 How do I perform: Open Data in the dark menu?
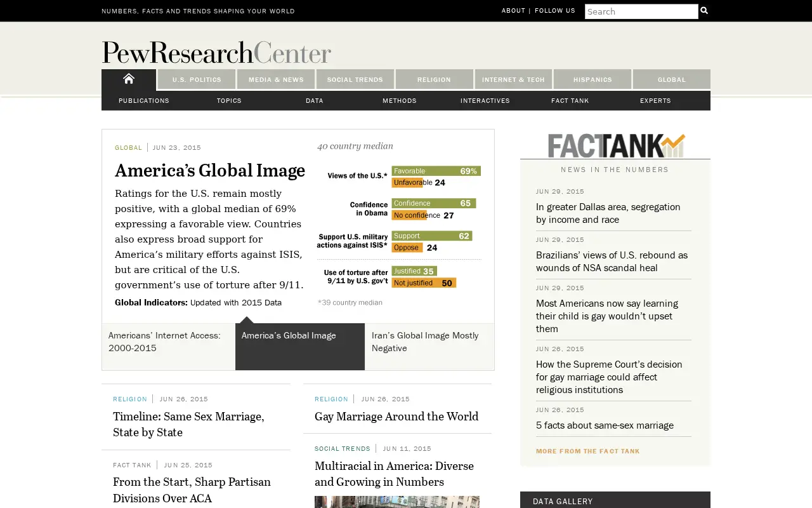coord(315,100)
